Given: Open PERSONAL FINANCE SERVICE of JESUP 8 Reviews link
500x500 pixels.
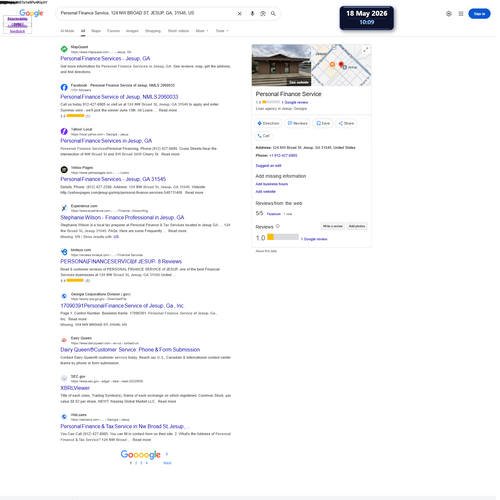Looking at the screenshot, I should click(121, 262).
